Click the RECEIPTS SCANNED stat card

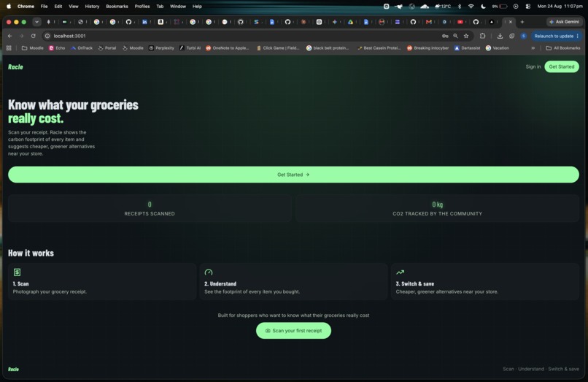[x=150, y=208]
